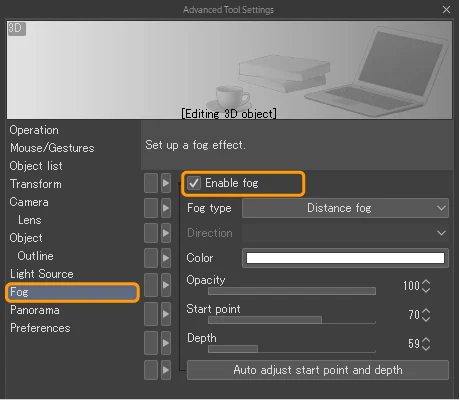The image size is (460, 400).
Task: Close the Advanced Tool Settings dialog
Action: point(446,10)
